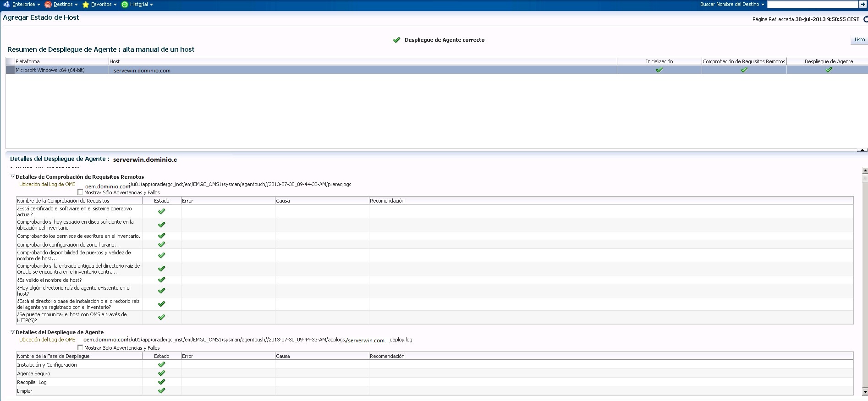Viewport: 868px width, 401px height.
Task: Open the Buscar Nombre del Destino dropdown
Action: tap(763, 5)
